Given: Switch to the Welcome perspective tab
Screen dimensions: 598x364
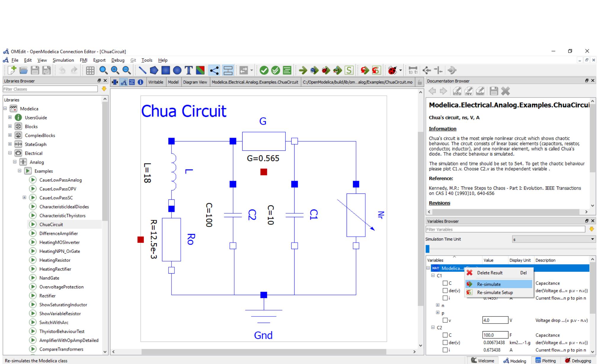Looking at the screenshot, I should pos(482,360).
